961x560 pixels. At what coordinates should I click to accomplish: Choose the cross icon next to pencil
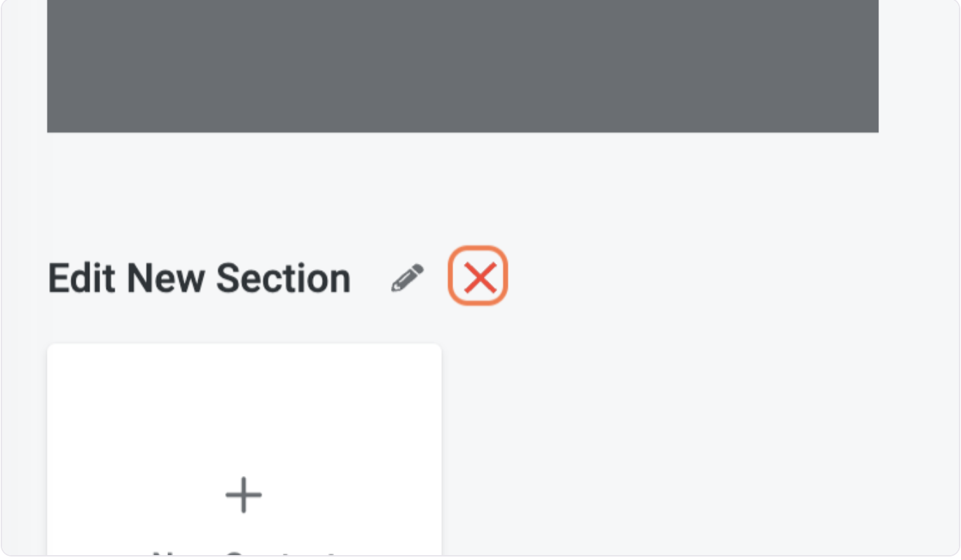[480, 277]
